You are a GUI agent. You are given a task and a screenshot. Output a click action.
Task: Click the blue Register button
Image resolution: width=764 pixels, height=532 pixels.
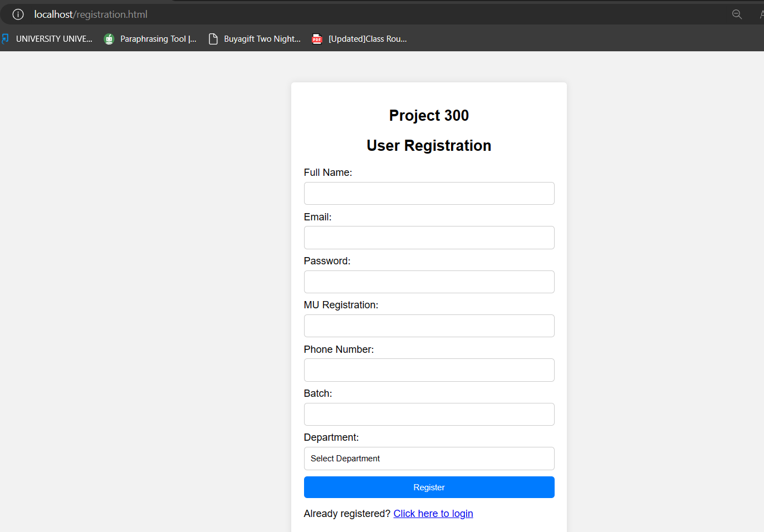[429, 487]
